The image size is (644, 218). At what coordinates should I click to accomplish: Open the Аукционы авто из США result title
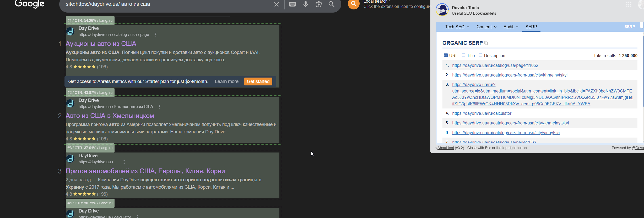pyautogui.click(x=101, y=43)
